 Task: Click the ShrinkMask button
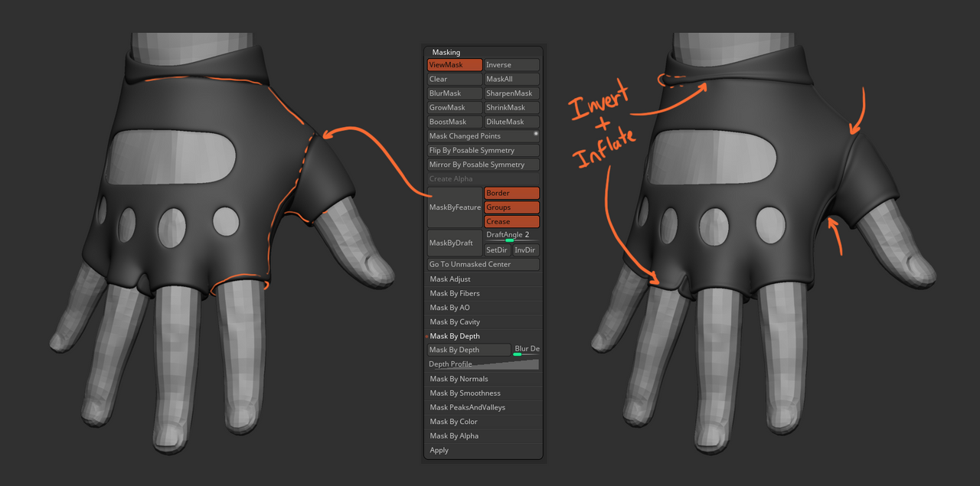pos(512,108)
